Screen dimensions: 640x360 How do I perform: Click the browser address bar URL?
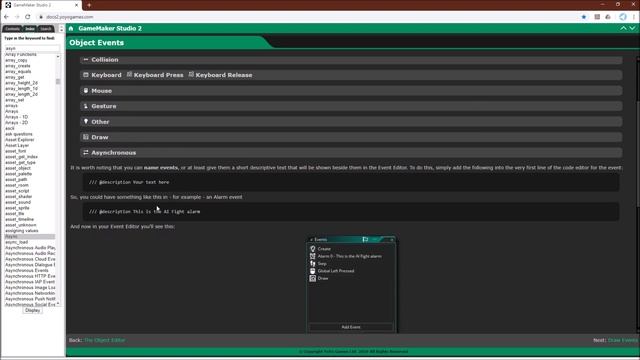[69, 17]
